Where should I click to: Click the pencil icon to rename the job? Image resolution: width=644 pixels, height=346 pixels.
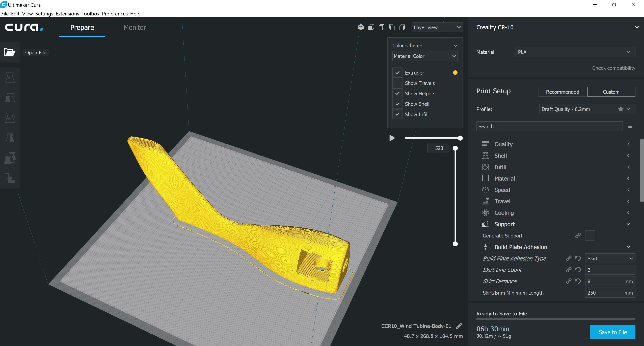pyautogui.click(x=459, y=326)
